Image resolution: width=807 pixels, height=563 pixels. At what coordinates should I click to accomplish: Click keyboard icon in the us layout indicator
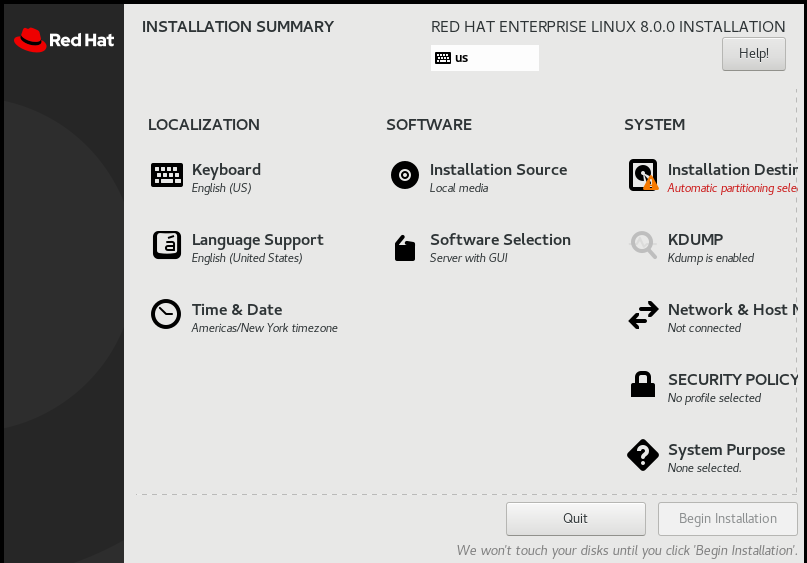(443, 58)
